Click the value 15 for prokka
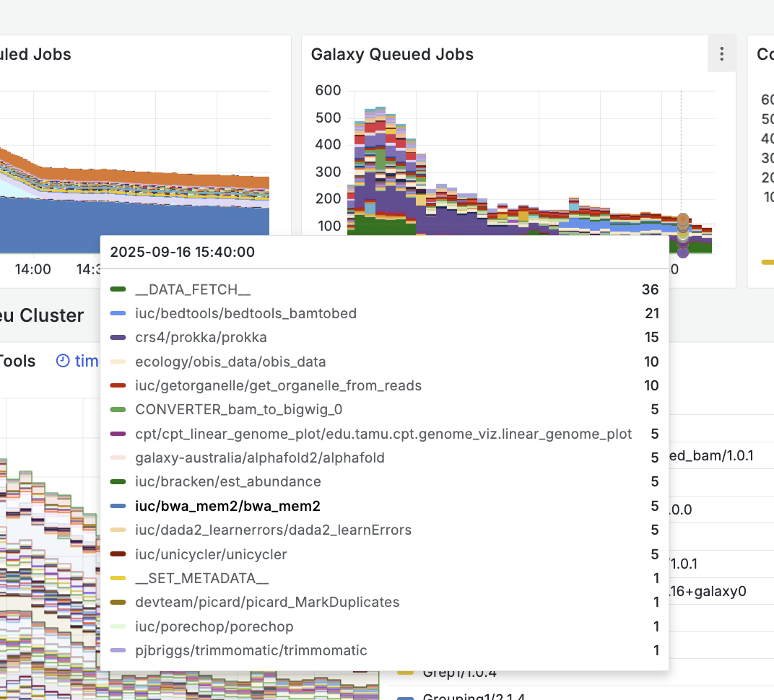This screenshot has width=774, height=700. coord(651,338)
